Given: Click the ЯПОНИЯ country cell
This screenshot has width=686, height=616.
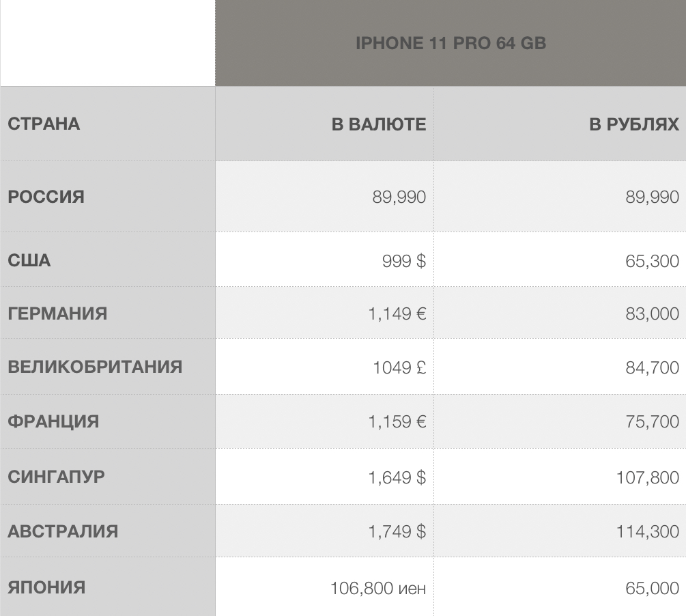Looking at the screenshot, I should coord(46,587).
